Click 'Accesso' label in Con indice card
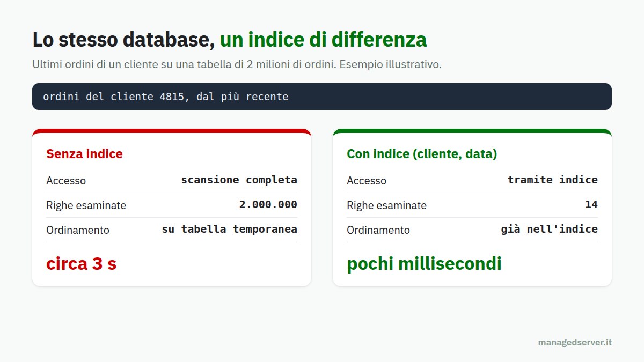This screenshot has height=362, width=644. [367, 181]
